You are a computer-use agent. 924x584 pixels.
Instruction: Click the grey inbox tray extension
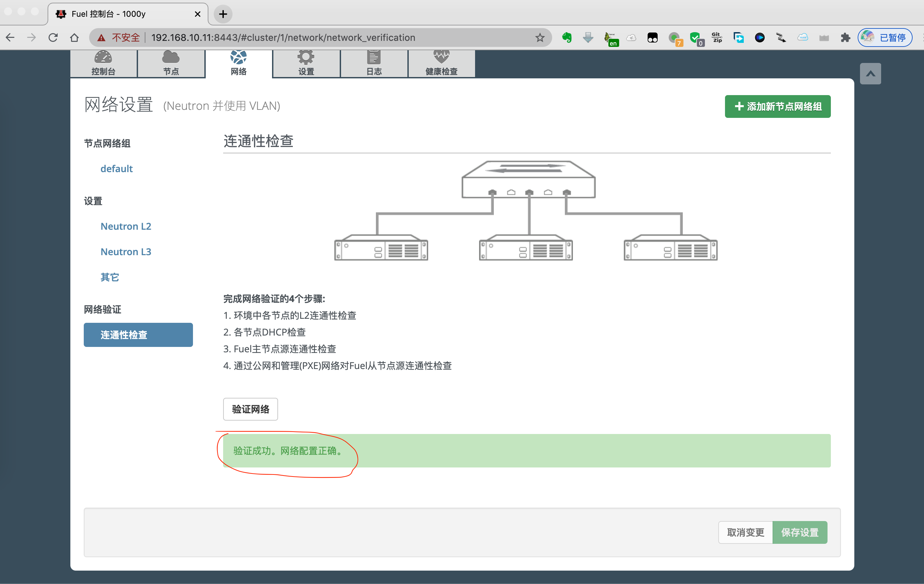(x=824, y=38)
